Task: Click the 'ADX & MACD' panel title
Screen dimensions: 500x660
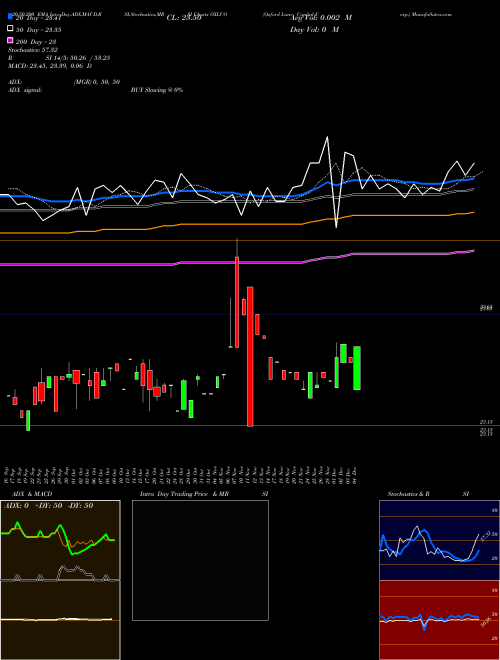Action: coord(32,494)
